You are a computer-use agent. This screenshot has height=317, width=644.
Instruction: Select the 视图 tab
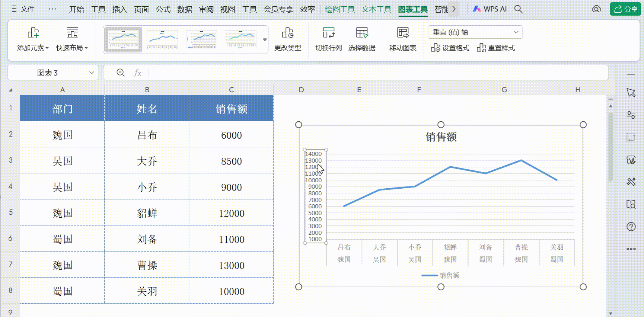227,9
